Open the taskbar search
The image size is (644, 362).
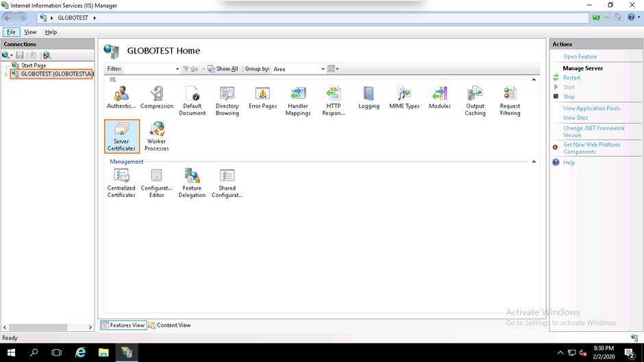(x=34, y=352)
